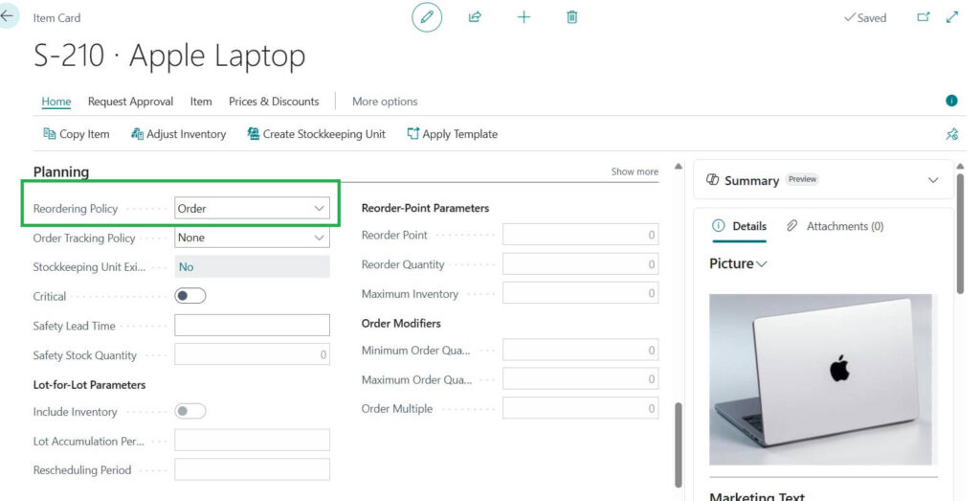This screenshot has height=501, width=980.
Task: Switch to the Details tab
Action: [x=740, y=226]
